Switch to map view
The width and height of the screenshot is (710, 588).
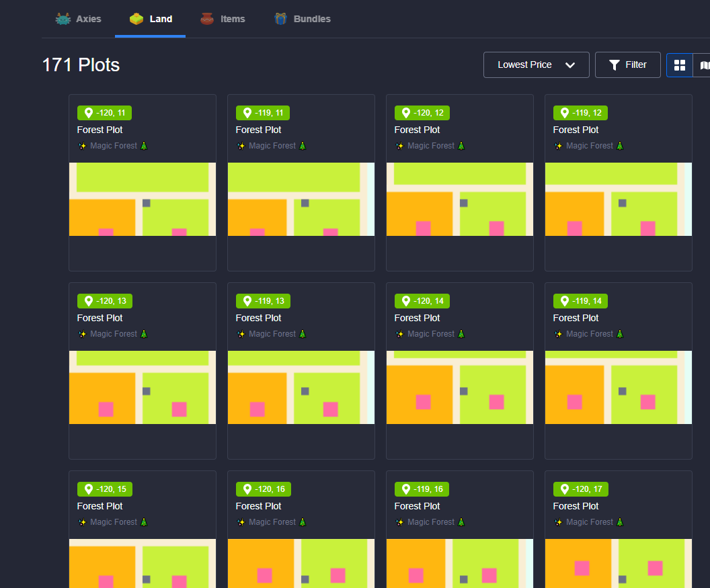click(x=703, y=65)
